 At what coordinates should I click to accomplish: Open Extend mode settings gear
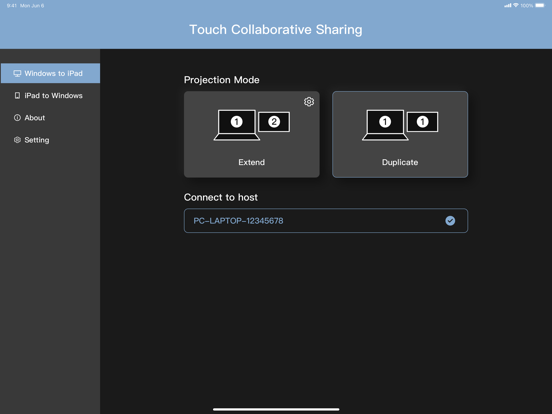(309, 102)
